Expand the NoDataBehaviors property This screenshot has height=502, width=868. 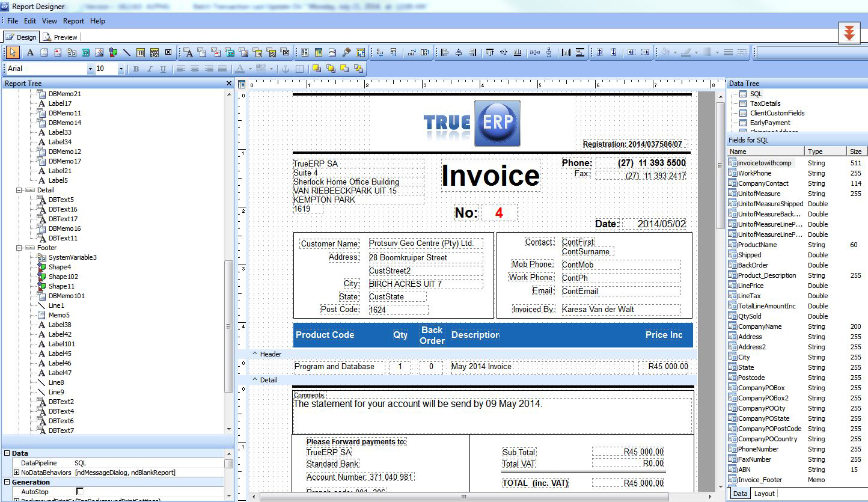[x=16, y=473]
